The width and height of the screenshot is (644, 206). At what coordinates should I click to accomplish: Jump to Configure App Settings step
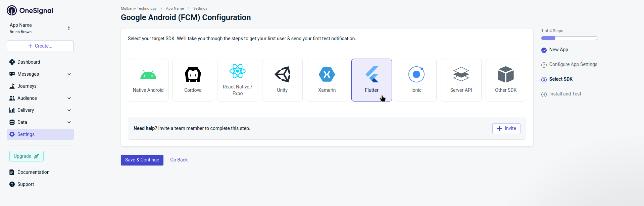point(573,64)
